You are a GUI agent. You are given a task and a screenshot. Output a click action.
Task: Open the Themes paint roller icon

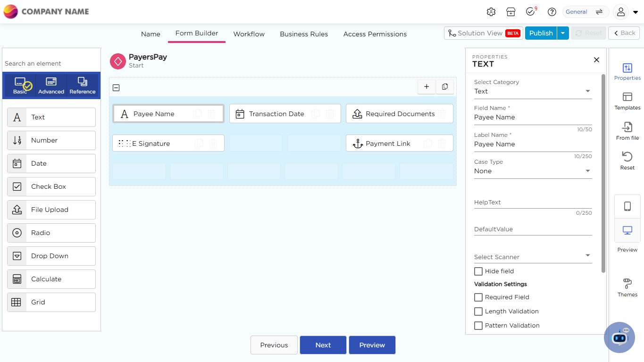click(627, 284)
